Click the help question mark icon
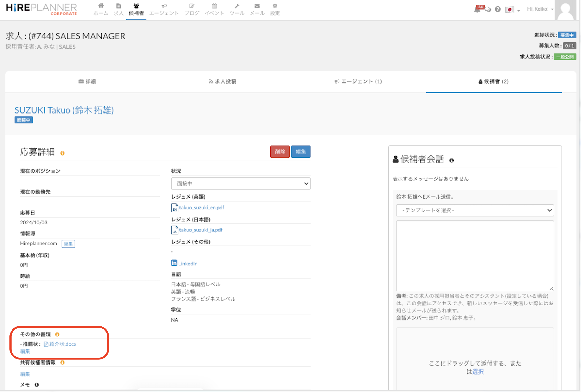 coord(498,9)
